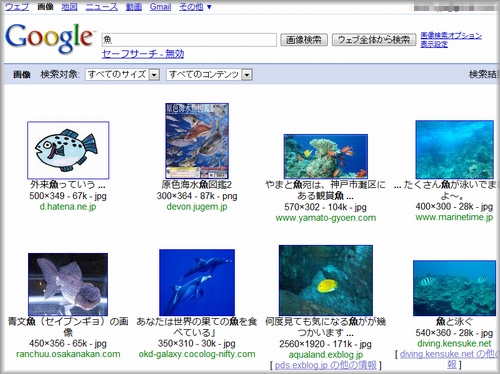The image size is (500, 374).
Task: Click the aqualand.exblog.jp source text
Action: (x=326, y=355)
